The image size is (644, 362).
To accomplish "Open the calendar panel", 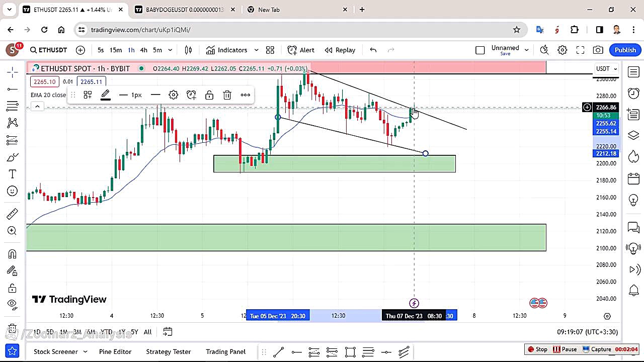I will (633, 178).
